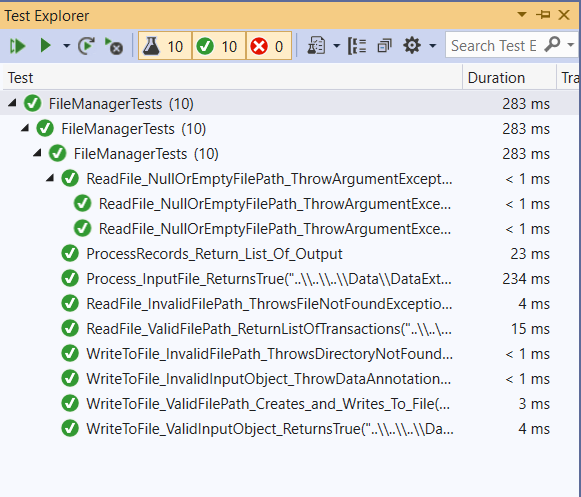Viewport: 581px width, 497px height.
Task: Click the green Run button
Action: [x=45, y=46]
